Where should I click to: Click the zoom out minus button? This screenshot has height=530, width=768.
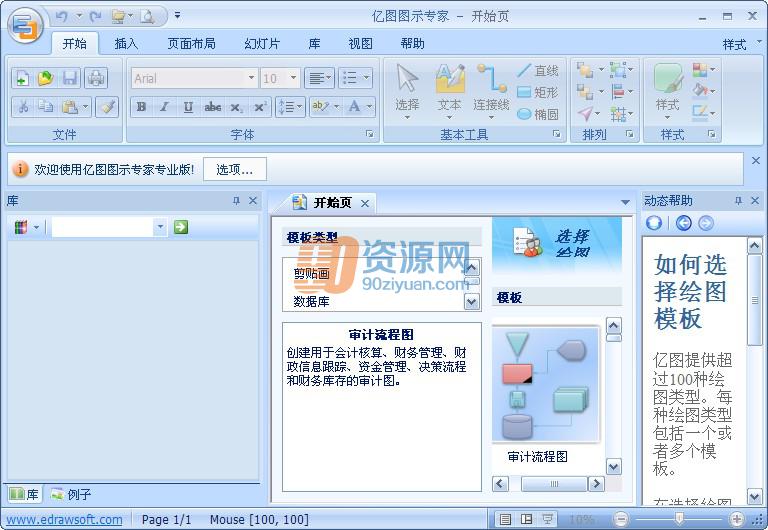tap(621, 519)
